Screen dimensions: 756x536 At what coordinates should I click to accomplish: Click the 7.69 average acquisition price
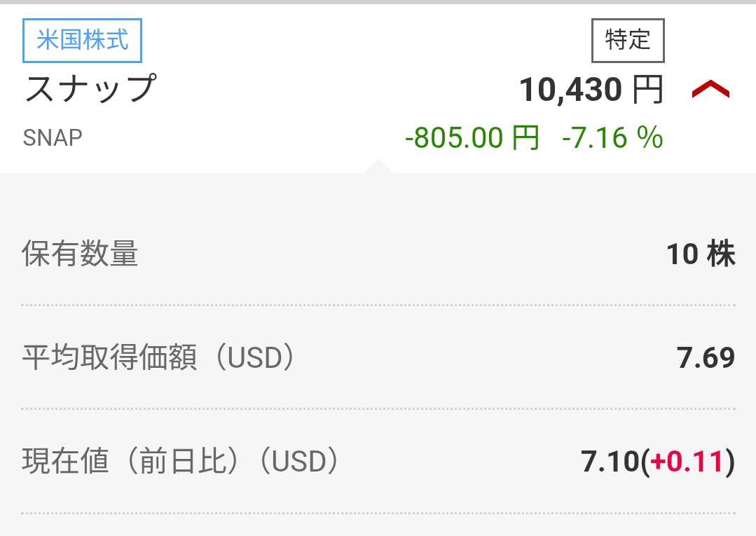(x=706, y=358)
